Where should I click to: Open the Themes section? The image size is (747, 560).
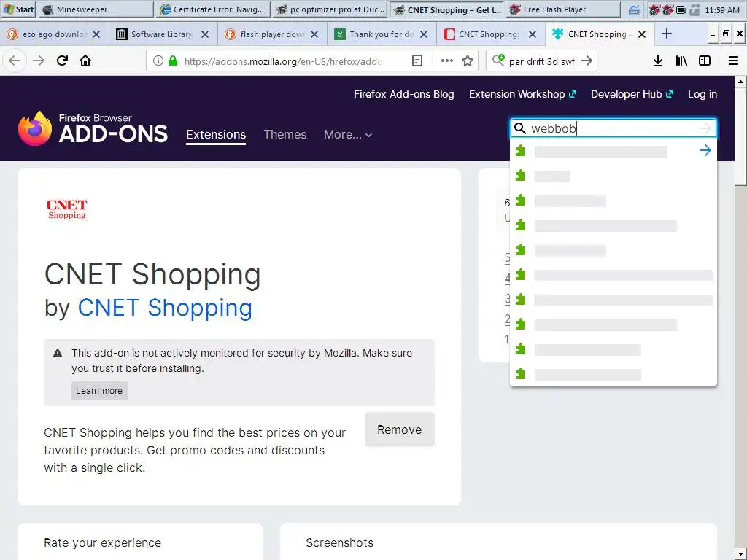point(285,135)
